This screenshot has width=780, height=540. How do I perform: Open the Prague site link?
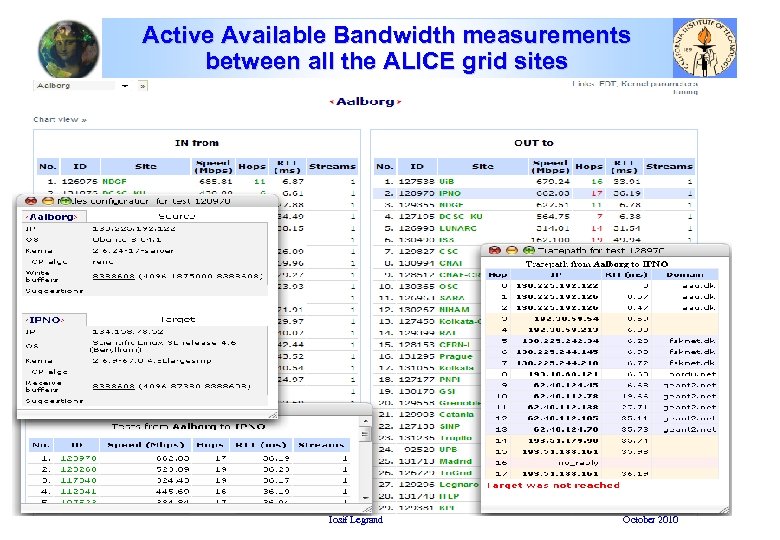pyautogui.click(x=456, y=356)
